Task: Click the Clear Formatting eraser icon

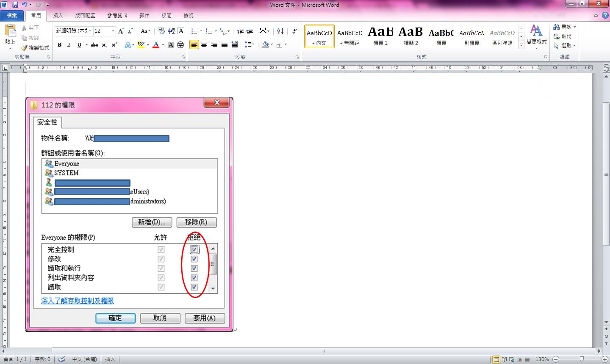Action: pyautogui.click(x=161, y=31)
